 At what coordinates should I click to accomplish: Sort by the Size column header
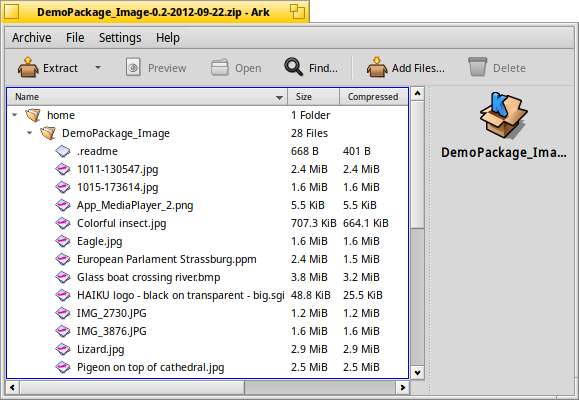point(314,97)
